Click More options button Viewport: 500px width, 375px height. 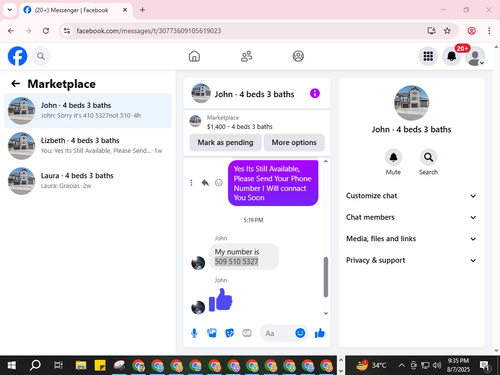click(x=294, y=142)
